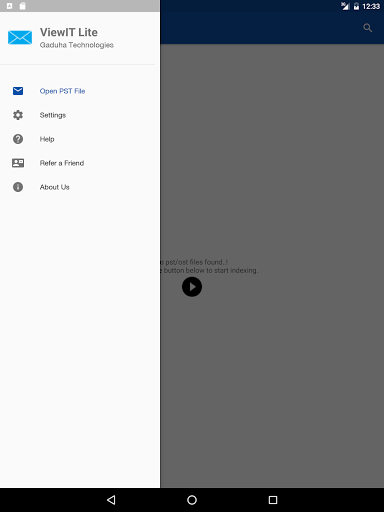Click the About Us info icon
The width and height of the screenshot is (384, 512).
18,187
